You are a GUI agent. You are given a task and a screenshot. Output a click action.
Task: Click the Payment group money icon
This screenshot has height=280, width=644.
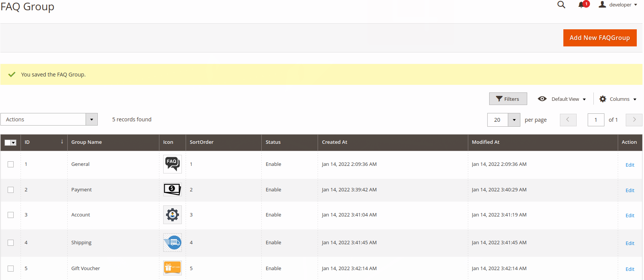point(172,189)
